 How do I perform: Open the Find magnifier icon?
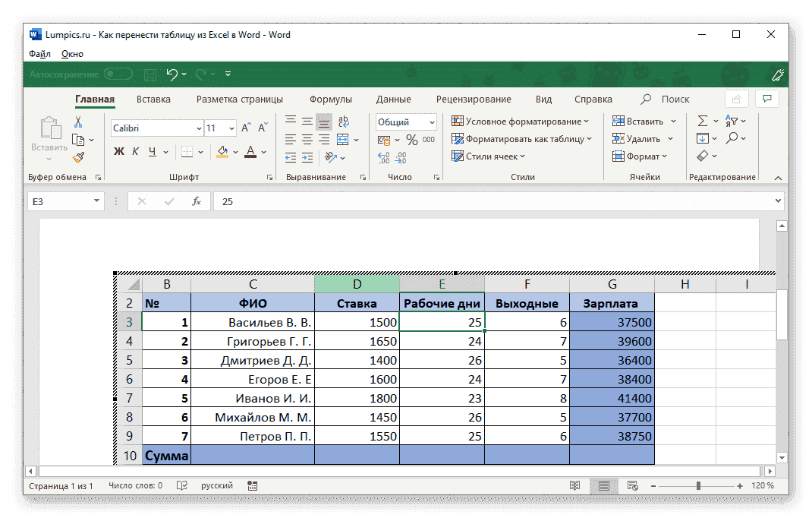pos(731,137)
